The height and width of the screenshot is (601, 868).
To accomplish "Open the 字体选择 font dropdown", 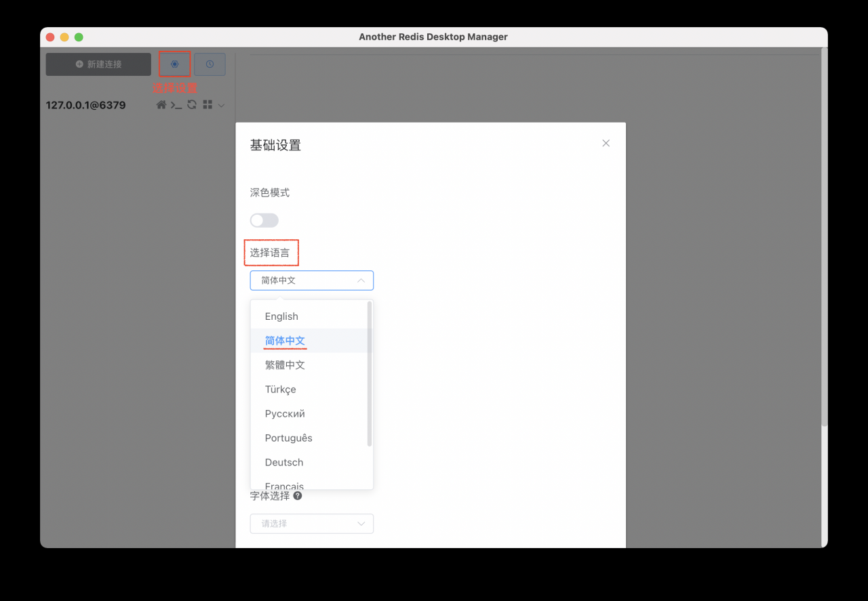I will [x=311, y=523].
